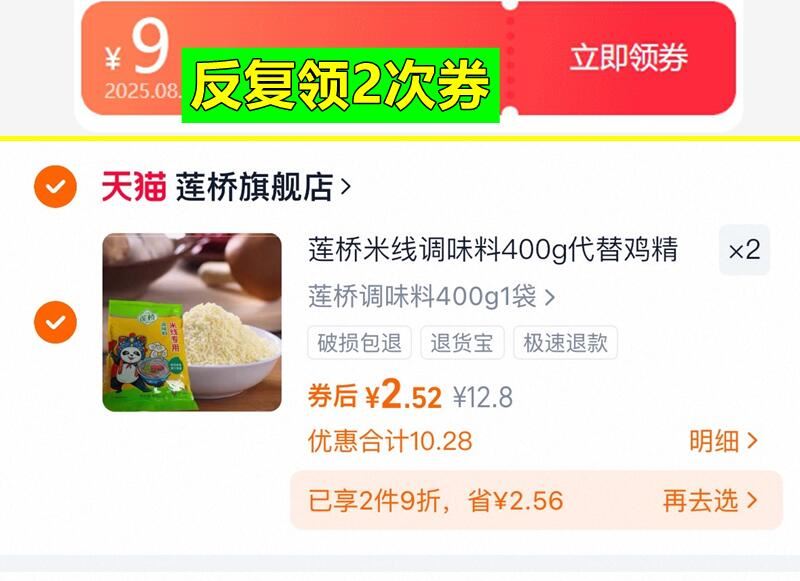This screenshot has width=800, height=581.
Task: Tap the 反复领2次券 green label
Action: click(340, 85)
